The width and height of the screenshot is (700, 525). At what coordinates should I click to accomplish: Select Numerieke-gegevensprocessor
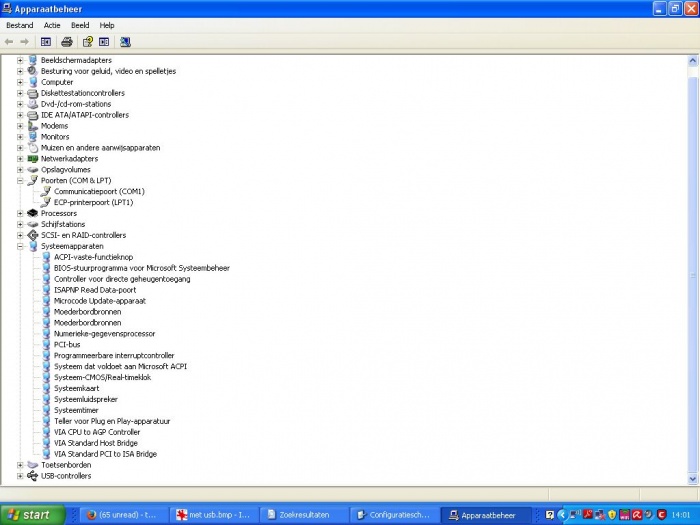104,334
